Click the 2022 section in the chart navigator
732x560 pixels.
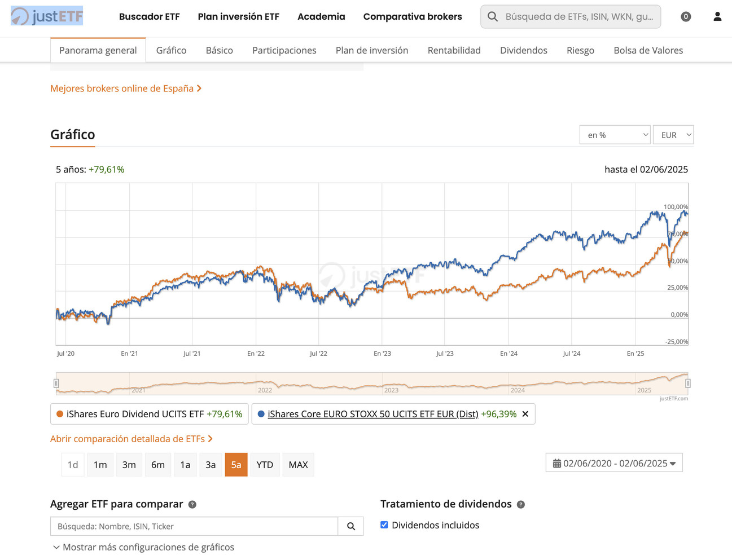tap(265, 390)
